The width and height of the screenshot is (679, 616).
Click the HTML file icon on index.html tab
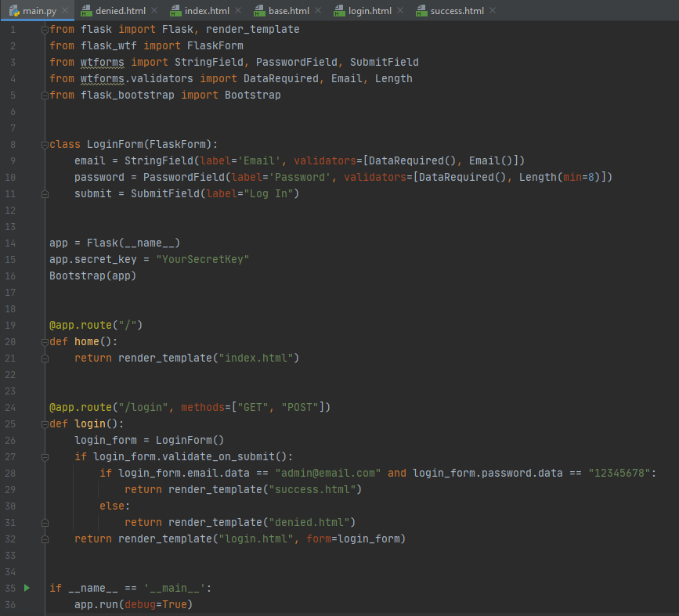pos(175,11)
